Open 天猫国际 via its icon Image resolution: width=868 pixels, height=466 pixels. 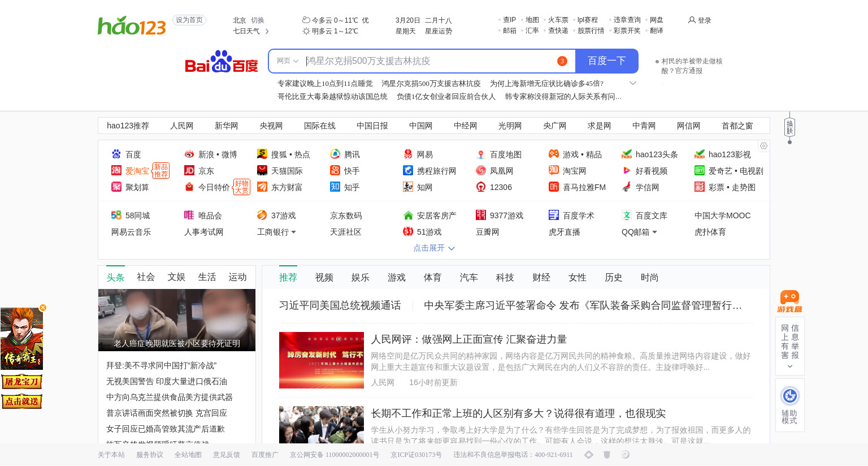click(262, 170)
